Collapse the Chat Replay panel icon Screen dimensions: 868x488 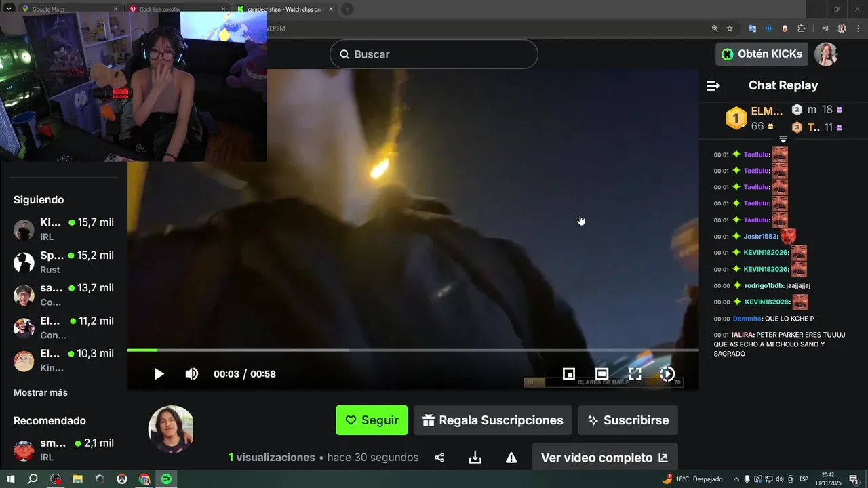coord(713,85)
